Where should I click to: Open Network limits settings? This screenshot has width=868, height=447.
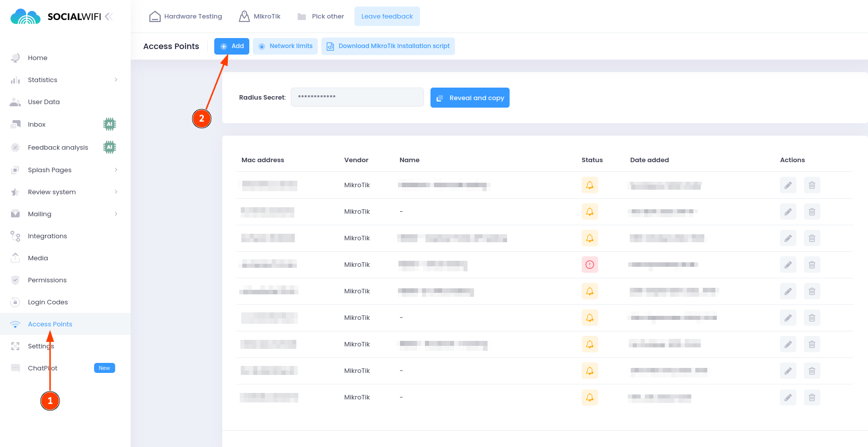[285, 46]
